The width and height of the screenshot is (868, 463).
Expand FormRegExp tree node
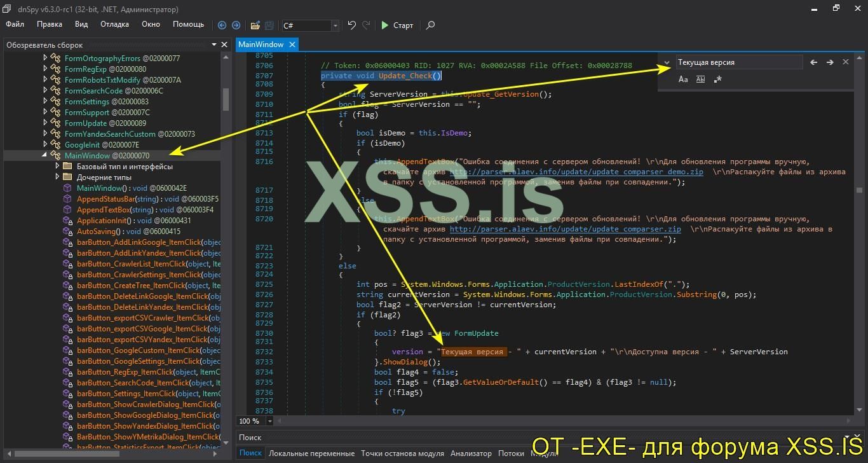(45, 69)
